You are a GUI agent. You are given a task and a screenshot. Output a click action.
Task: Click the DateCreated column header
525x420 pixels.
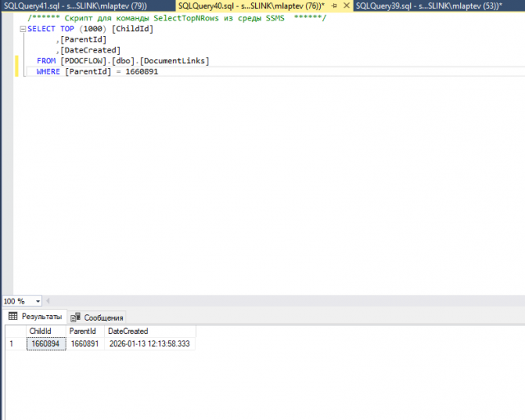150,331
